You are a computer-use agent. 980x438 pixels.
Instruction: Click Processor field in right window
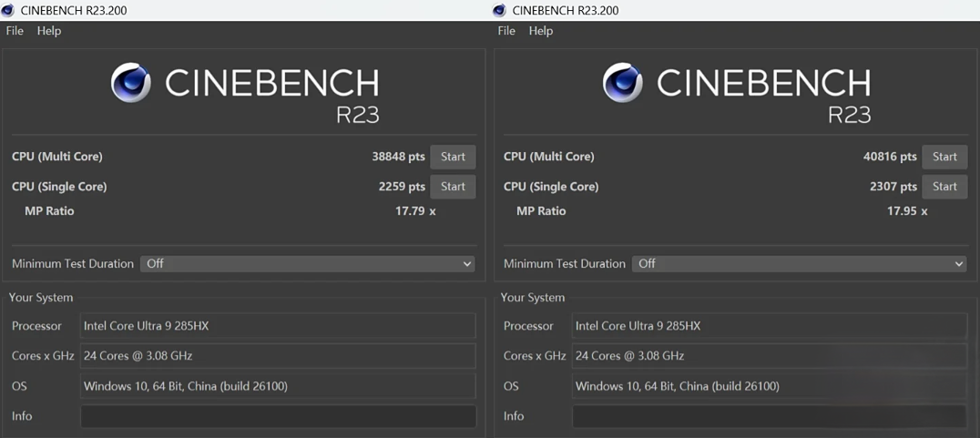[x=770, y=326]
